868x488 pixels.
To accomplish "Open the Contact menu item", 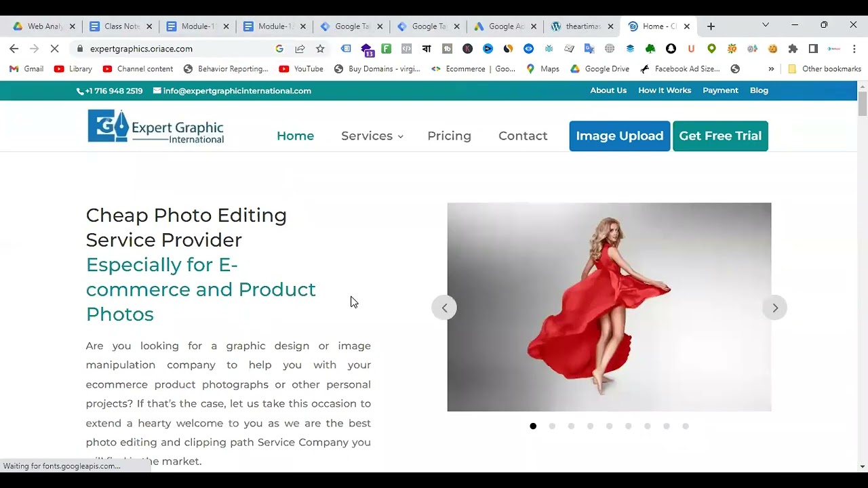I will pos(523,136).
